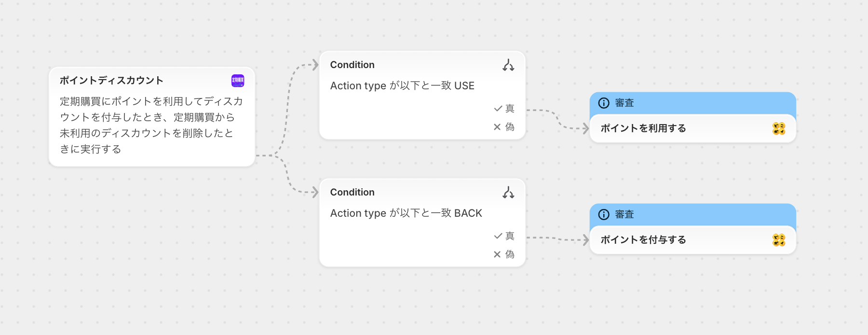Click the purple 定期購買 app icon on trigger
The image size is (868, 335).
point(238,81)
